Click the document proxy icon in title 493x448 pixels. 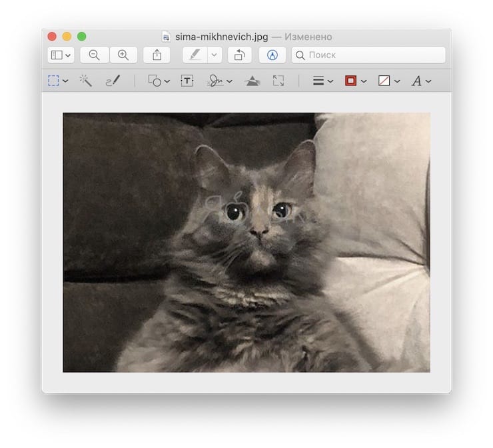tap(166, 37)
